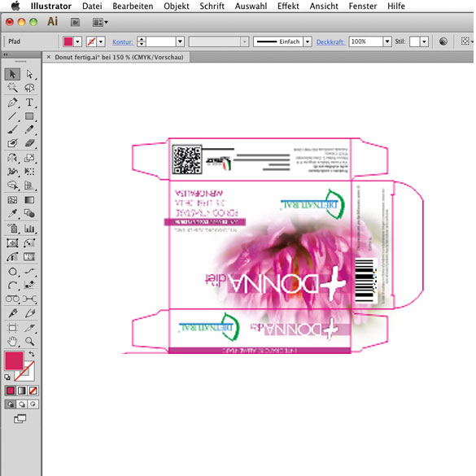
Task: Click the pink fill color swatch in toolbox
Action: [14, 360]
